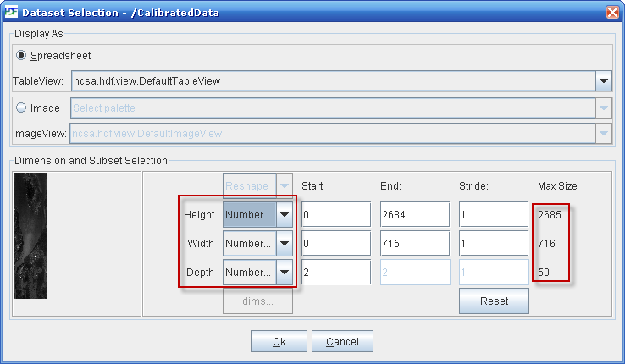Screen dimensions: 625x364
Task: Click the Height Stride input field
Action: (493, 215)
